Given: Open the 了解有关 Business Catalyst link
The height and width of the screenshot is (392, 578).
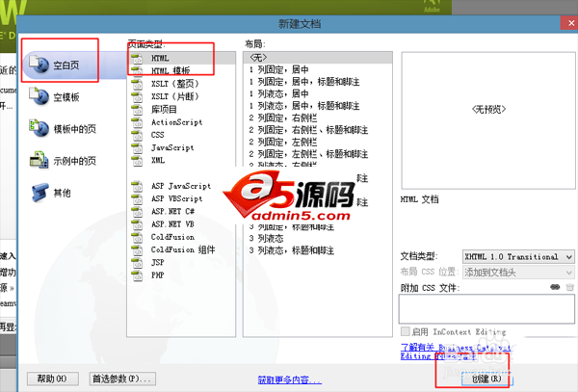Looking at the screenshot, I should (456, 347).
